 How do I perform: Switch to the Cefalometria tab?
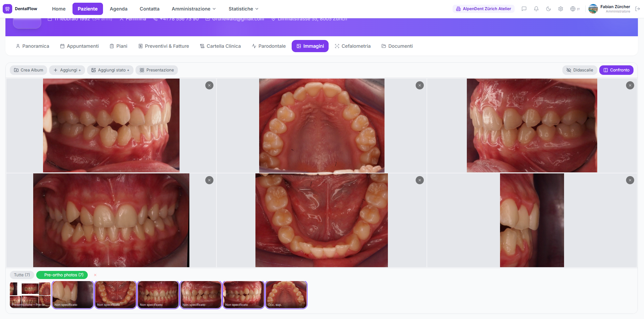click(x=352, y=46)
